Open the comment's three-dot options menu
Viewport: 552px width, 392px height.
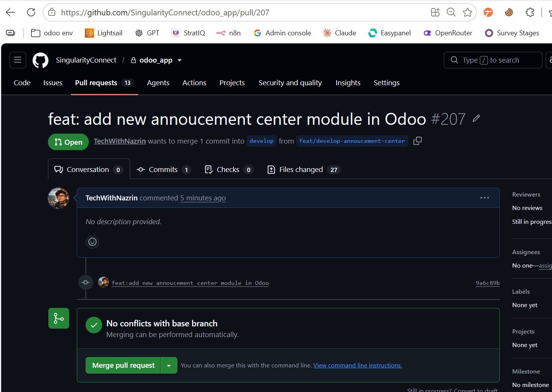(x=485, y=198)
